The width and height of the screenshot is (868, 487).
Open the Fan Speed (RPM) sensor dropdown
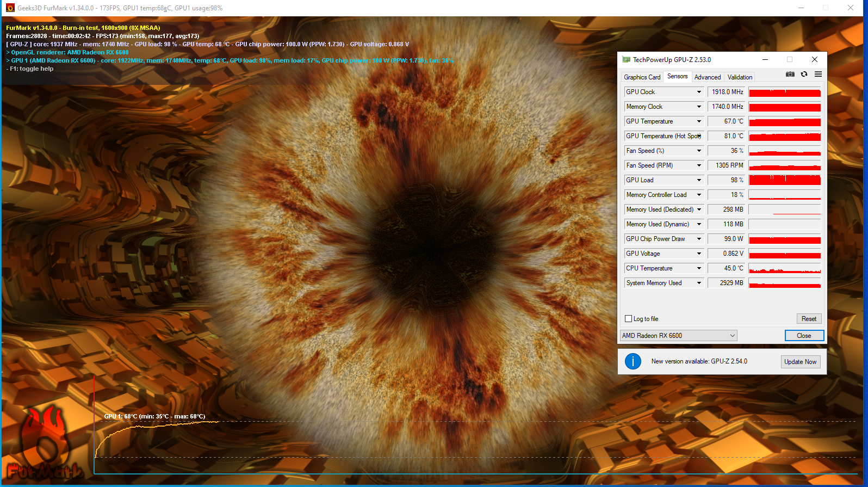(x=699, y=165)
